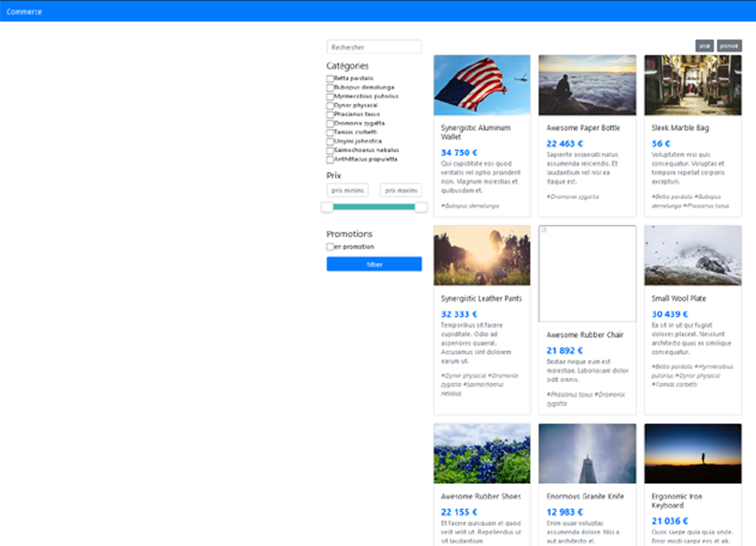Tick the Anthittacus populetta checkbox
This screenshot has width=756, height=546.
coord(330,160)
